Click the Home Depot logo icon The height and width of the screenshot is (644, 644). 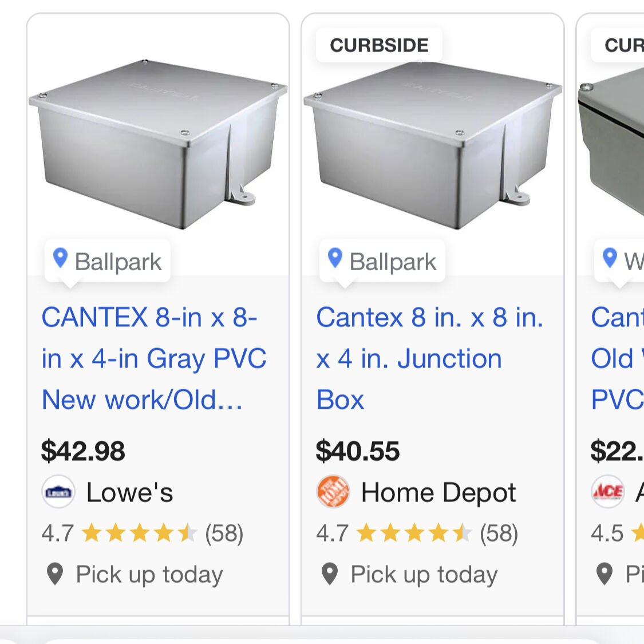pos(333,492)
